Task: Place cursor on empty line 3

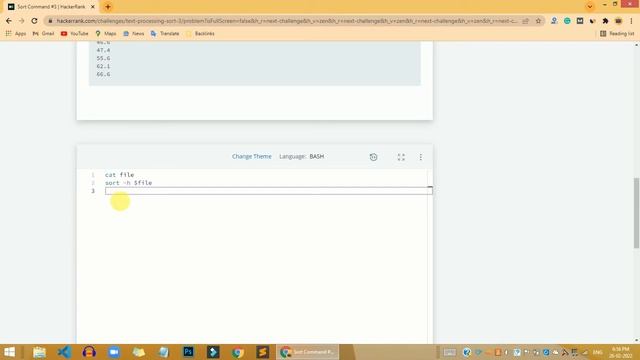Action: point(269,191)
